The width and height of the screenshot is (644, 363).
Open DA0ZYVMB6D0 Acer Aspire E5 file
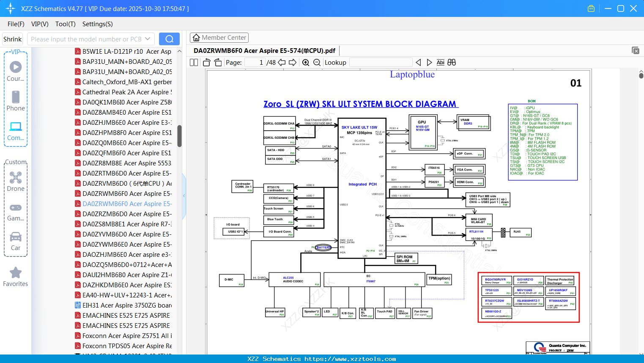pos(123,234)
